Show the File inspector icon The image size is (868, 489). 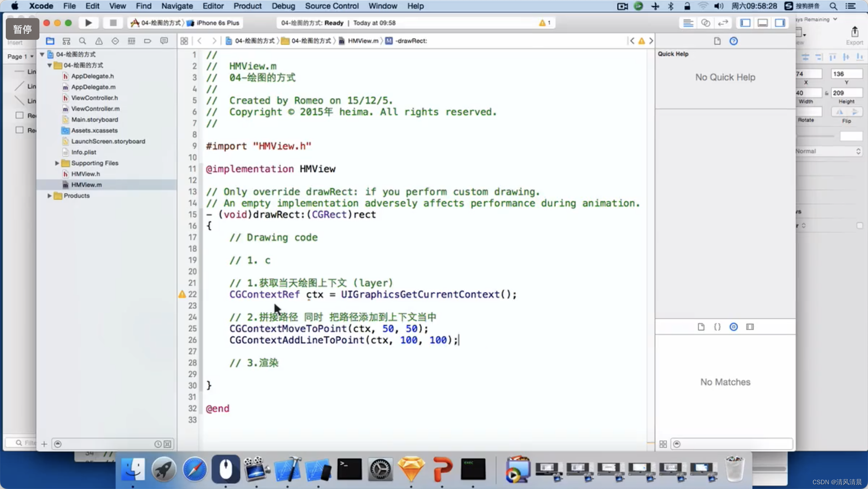coord(717,41)
